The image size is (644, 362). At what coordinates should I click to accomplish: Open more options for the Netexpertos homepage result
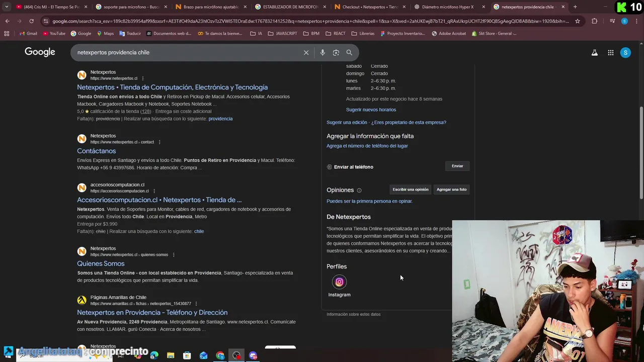[x=143, y=78]
